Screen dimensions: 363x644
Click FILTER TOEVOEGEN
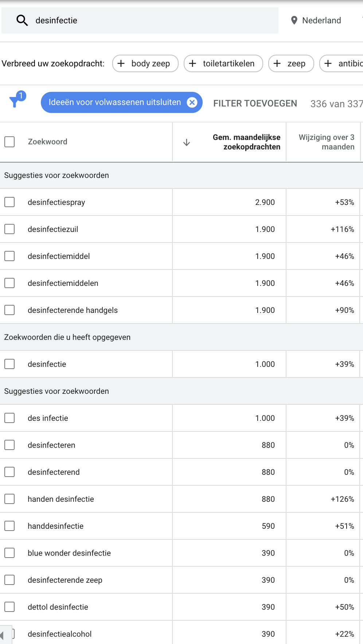(255, 104)
